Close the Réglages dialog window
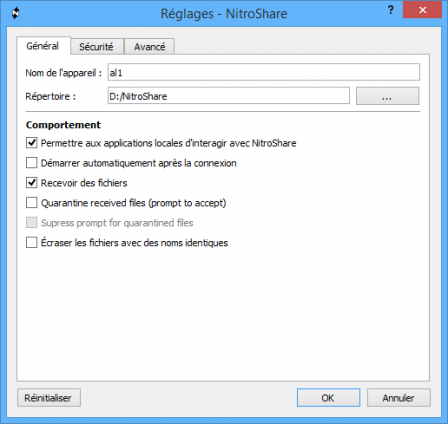448x424 pixels. click(422, 10)
